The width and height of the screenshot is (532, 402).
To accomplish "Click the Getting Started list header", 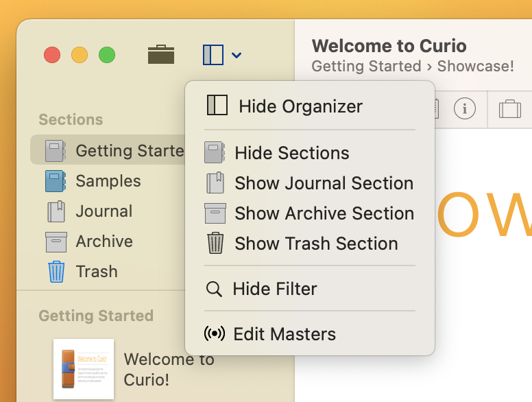I will coord(96,316).
